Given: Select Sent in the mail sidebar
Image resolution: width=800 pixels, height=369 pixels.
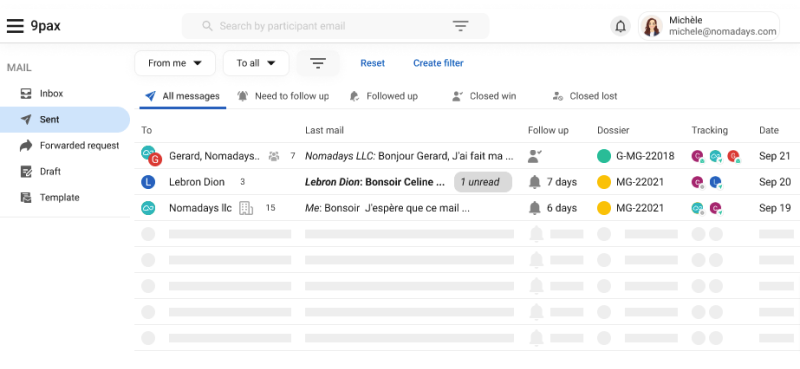Looking at the screenshot, I should point(65,119).
